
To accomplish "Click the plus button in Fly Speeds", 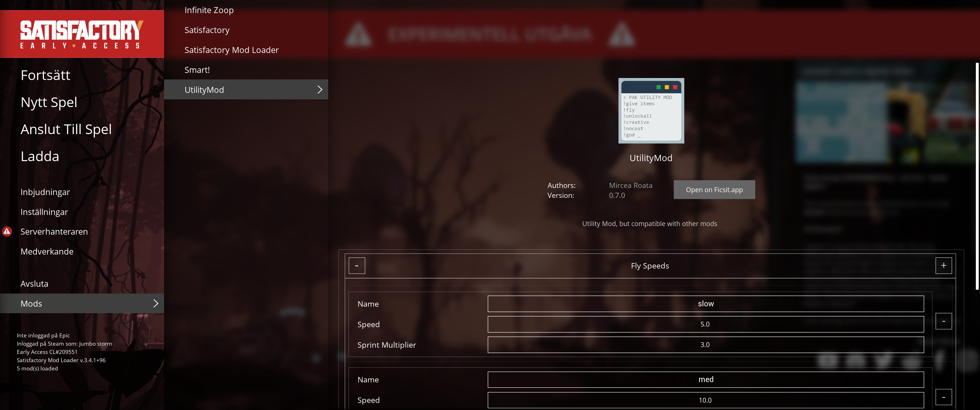I will [x=944, y=265].
